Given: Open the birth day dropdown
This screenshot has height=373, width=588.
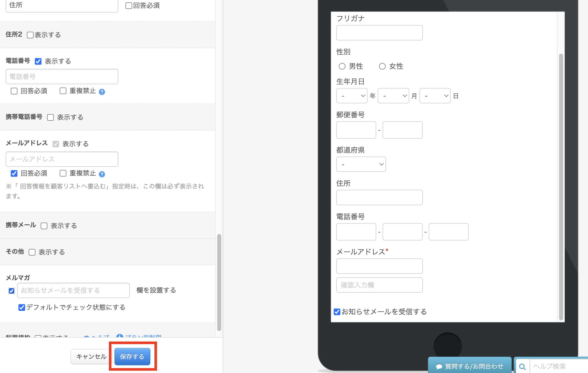Looking at the screenshot, I should coord(435,96).
